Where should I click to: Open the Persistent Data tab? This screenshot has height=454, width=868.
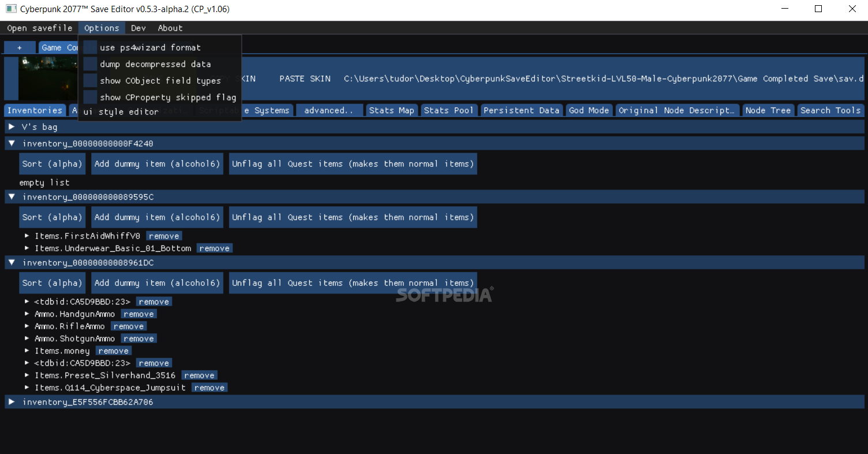click(x=521, y=110)
